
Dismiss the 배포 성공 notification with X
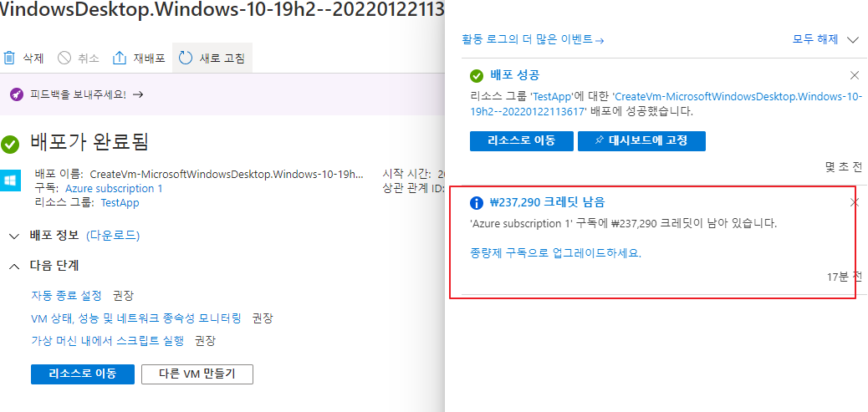point(854,76)
